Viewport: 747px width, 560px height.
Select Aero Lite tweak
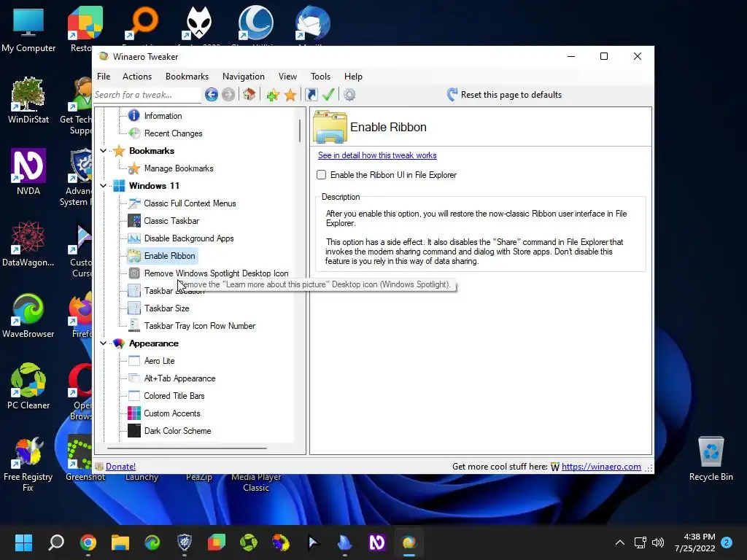tap(160, 361)
